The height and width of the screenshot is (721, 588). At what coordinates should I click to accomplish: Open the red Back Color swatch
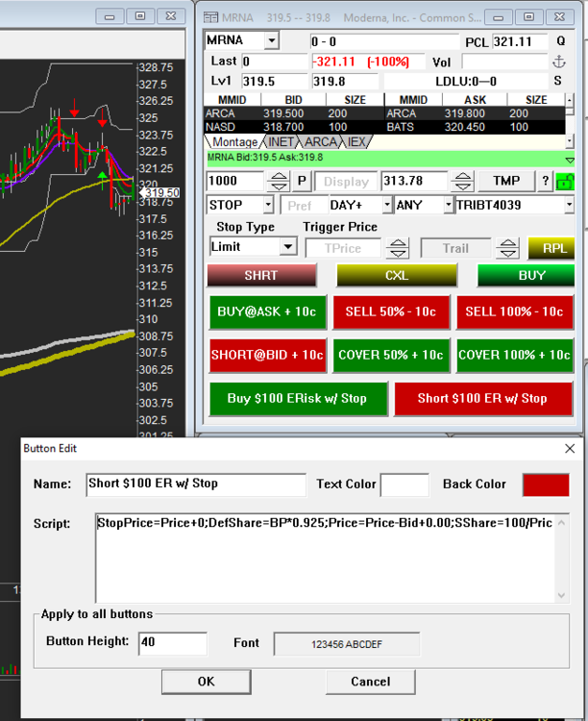click(546, 485)
